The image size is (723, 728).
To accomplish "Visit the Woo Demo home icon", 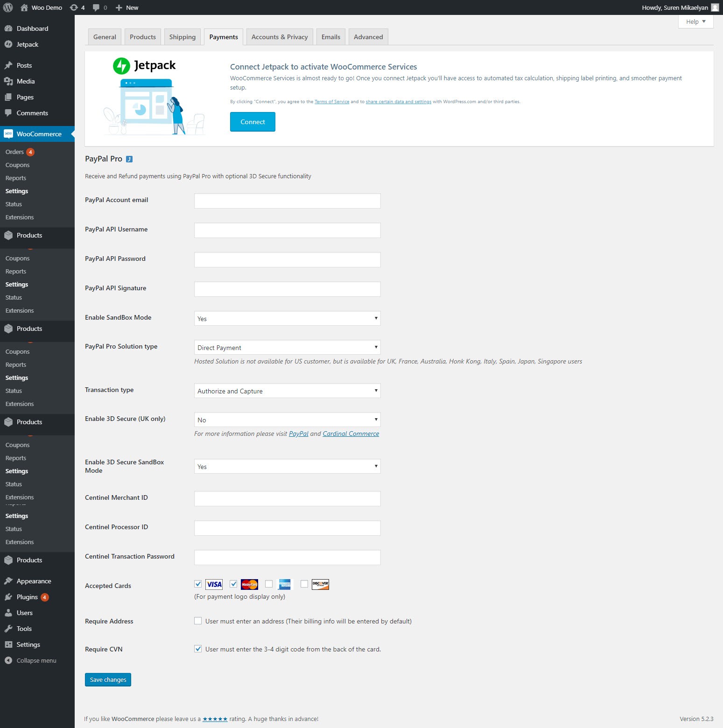I will [24, 7].
